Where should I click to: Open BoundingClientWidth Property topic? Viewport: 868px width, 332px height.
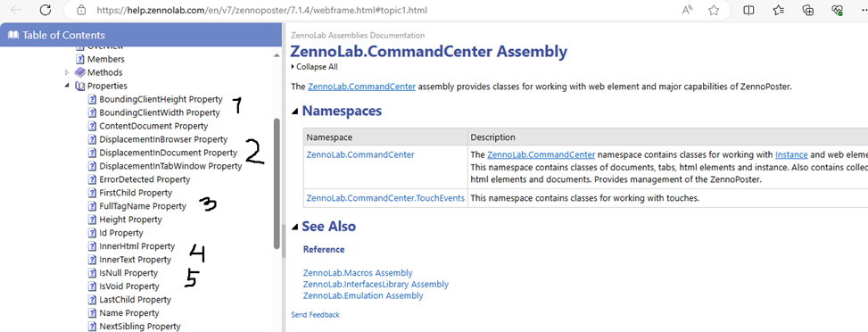(x=160, y=113)
